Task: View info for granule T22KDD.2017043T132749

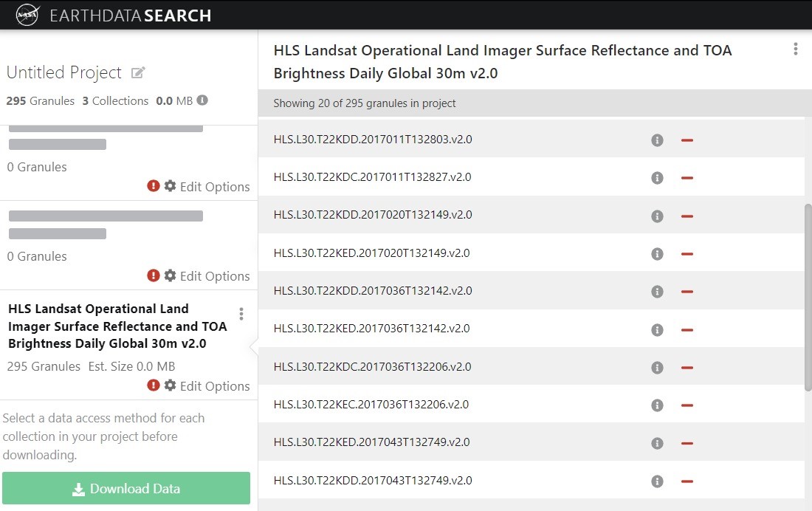Action: tap(657, 481)
